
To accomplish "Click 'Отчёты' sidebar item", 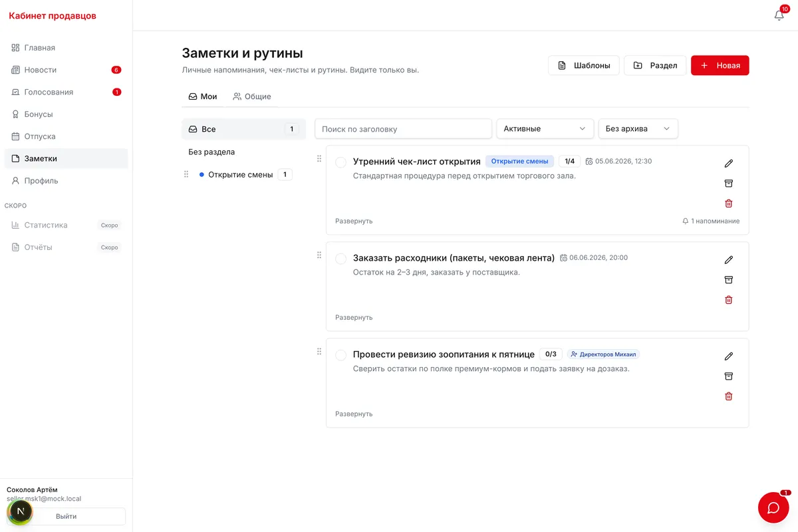I will coord(66,247).
